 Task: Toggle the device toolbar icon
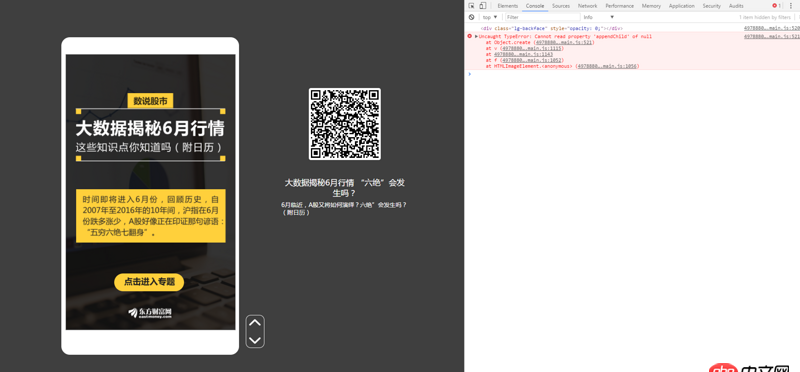click(483, 6)
